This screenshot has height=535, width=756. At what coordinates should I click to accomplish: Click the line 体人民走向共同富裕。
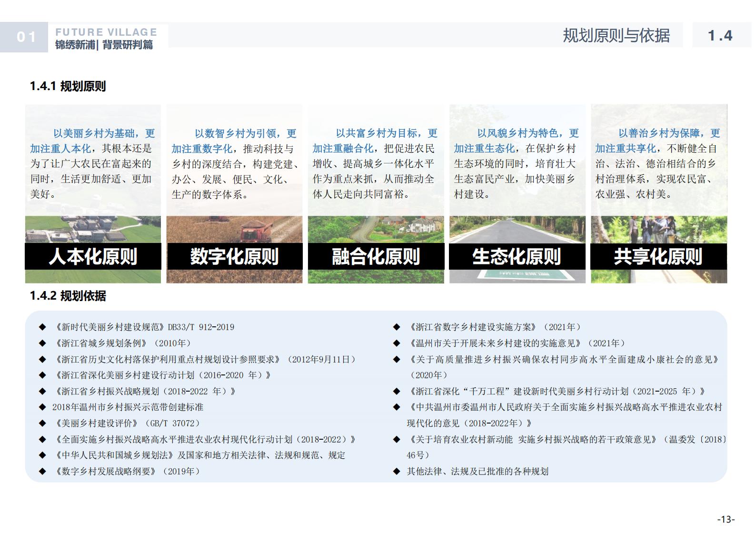point(362,194)
